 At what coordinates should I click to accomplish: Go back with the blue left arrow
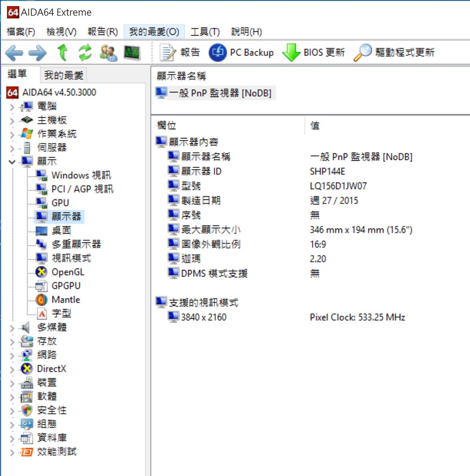14,53
